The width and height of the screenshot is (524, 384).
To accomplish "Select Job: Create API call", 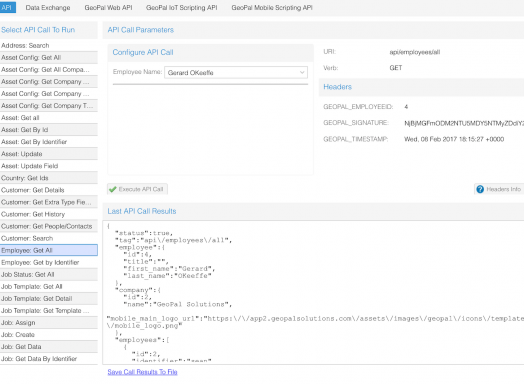I will 49,335.
